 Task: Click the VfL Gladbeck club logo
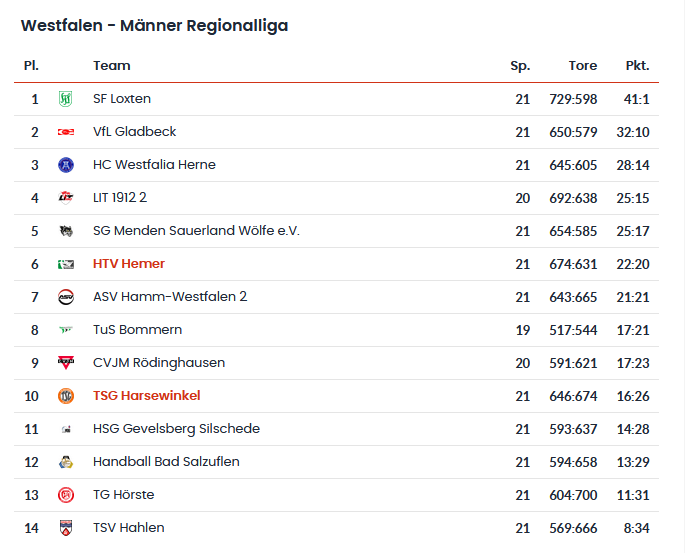click(x=66, y=132)
